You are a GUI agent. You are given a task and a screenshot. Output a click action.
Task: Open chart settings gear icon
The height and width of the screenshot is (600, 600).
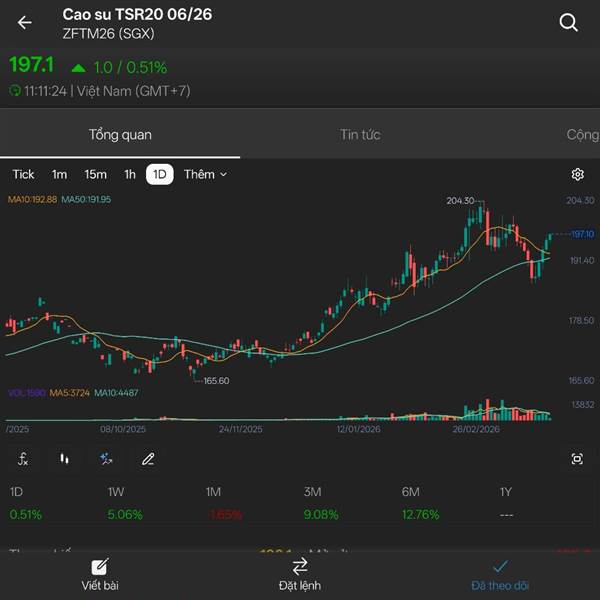[x=577, y=174]
